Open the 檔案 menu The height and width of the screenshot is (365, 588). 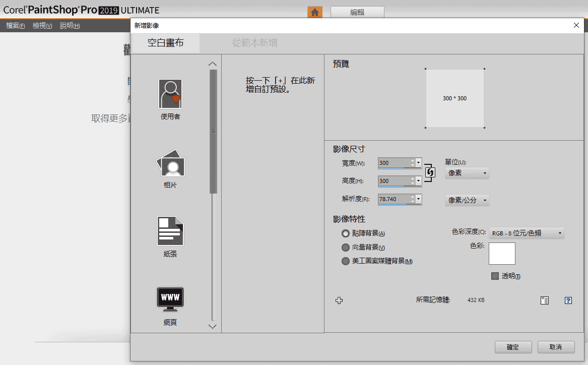tap(16, 26)
